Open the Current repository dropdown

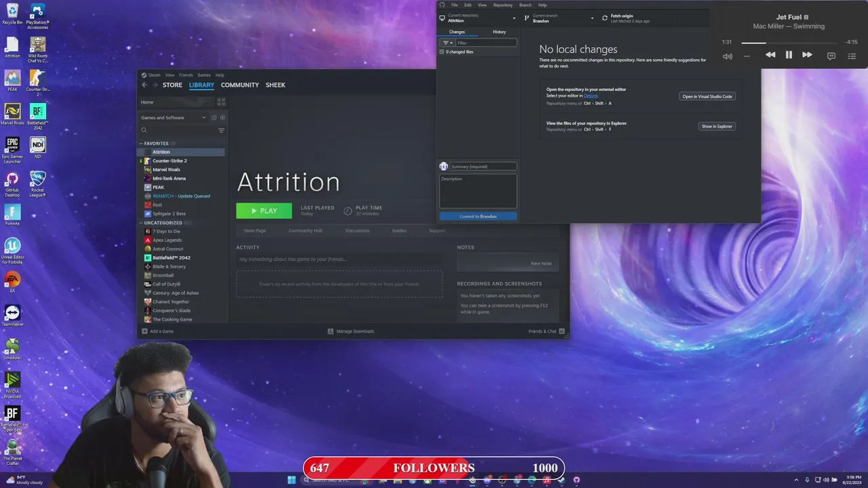[477, 18]
